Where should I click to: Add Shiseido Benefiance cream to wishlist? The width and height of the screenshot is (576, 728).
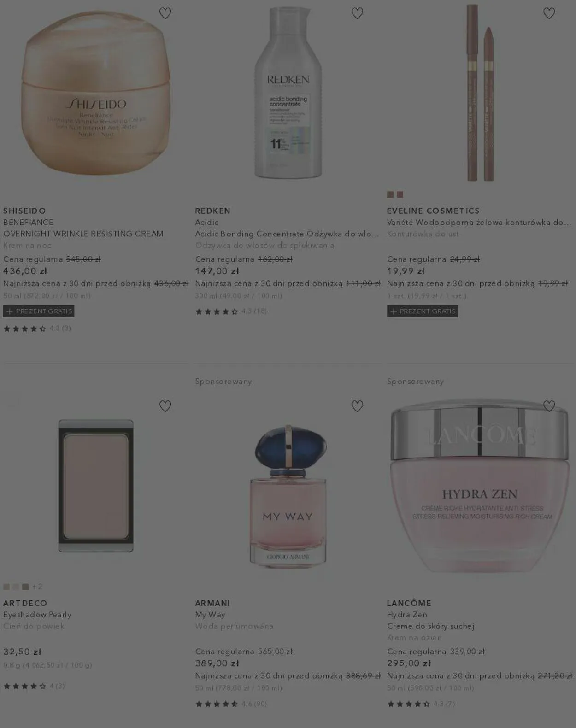click(x=165, y=13)
